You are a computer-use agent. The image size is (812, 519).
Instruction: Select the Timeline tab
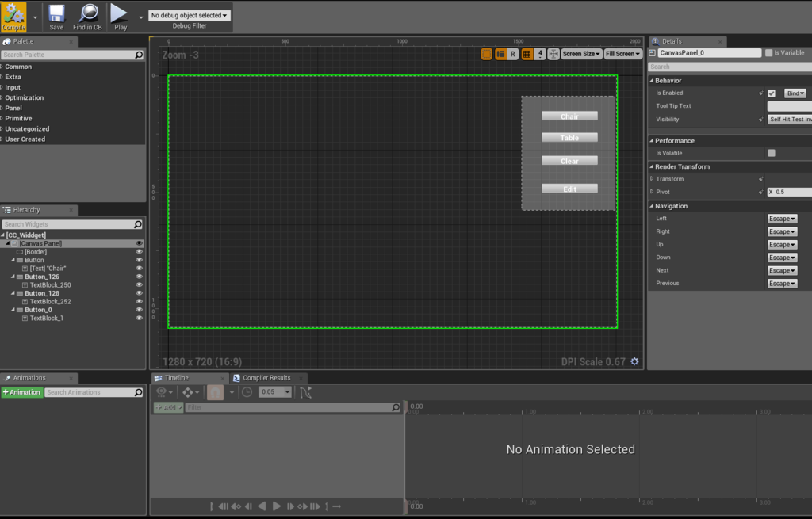pos(176,378)
